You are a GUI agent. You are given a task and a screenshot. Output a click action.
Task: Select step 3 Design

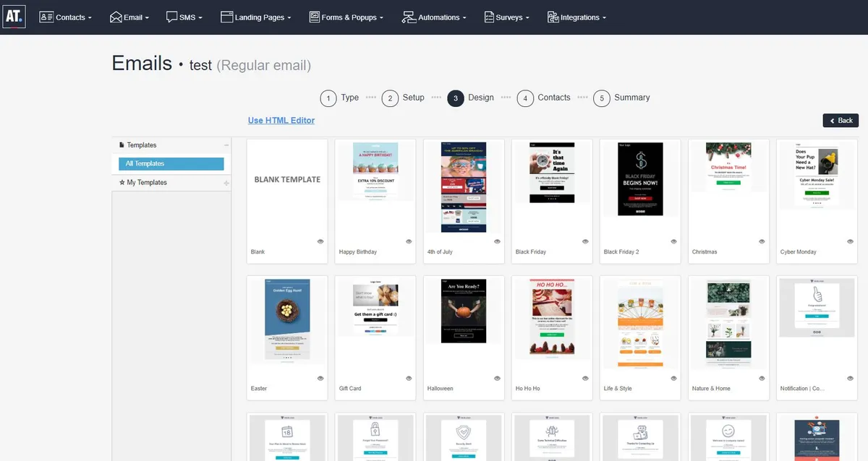coord(471,98)
